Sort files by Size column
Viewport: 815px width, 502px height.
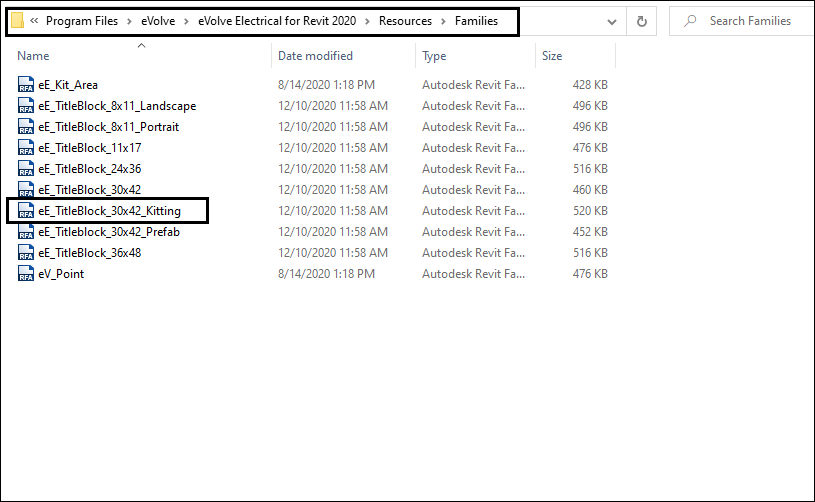point(551,56)
